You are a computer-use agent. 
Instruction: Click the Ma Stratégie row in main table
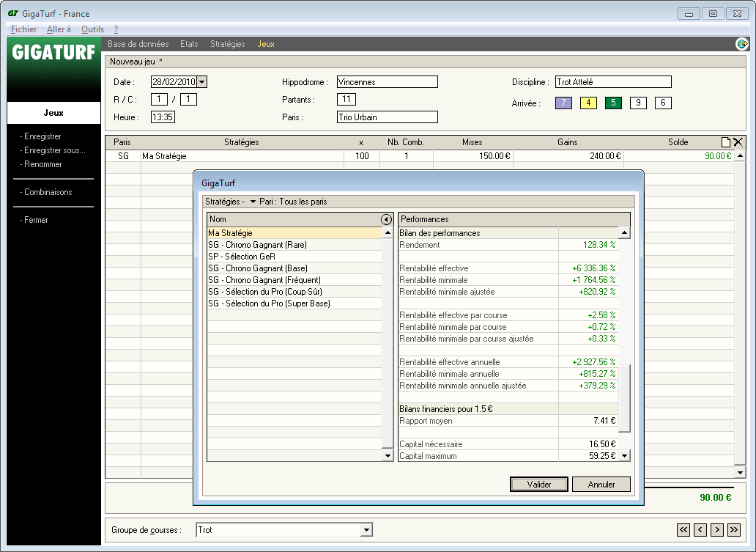[x=420, y=156]
